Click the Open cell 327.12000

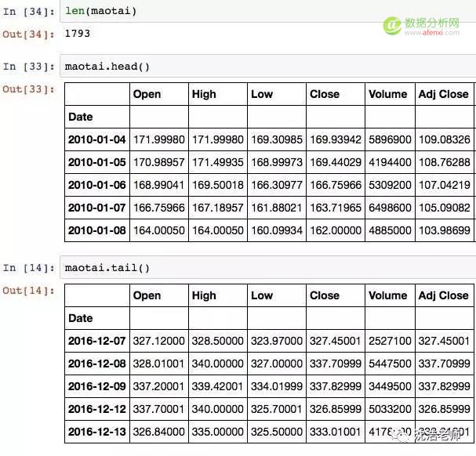pyautogui.click(x=158, y=341)
